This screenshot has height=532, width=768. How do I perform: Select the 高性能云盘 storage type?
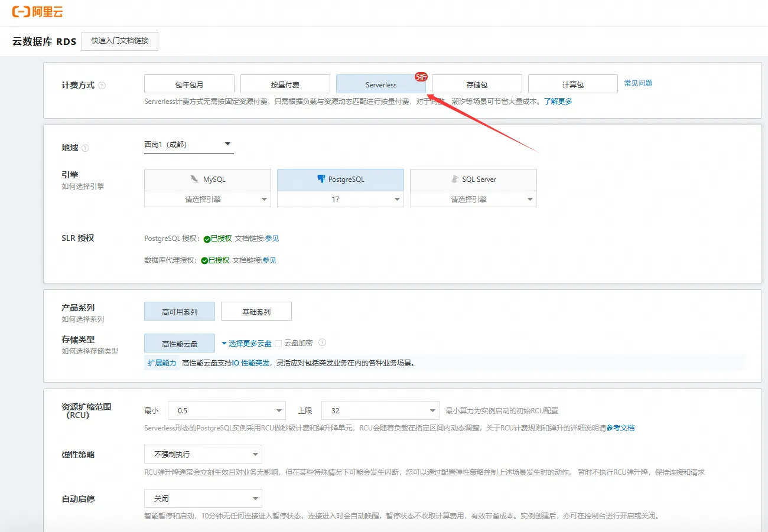click(x=180, y=344)
